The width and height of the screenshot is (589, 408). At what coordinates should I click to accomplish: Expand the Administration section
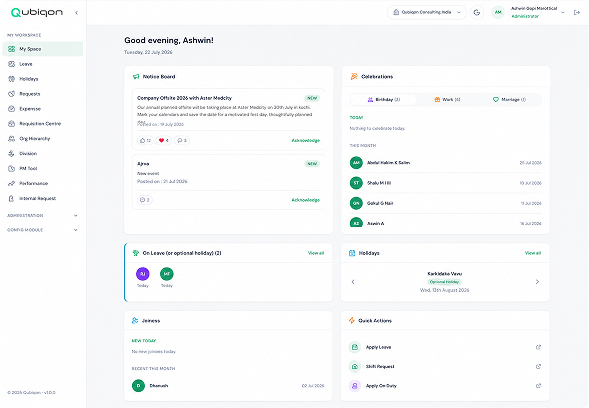(42, 216)
